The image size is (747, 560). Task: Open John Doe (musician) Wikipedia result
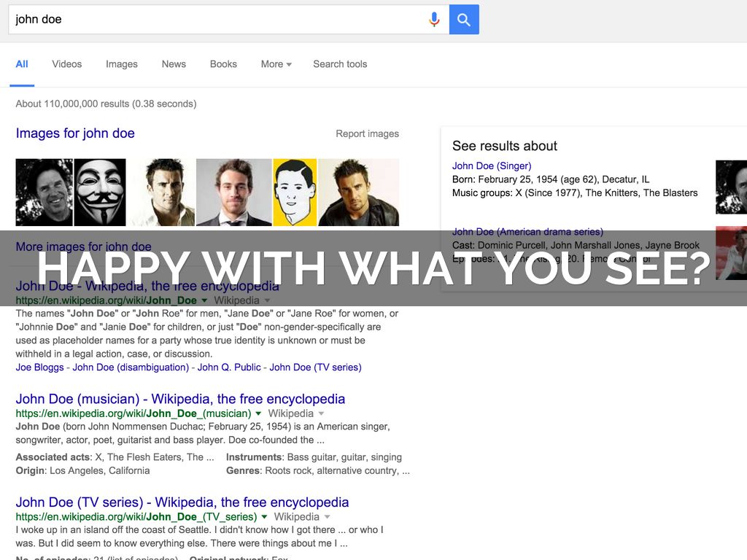(180, 399)
